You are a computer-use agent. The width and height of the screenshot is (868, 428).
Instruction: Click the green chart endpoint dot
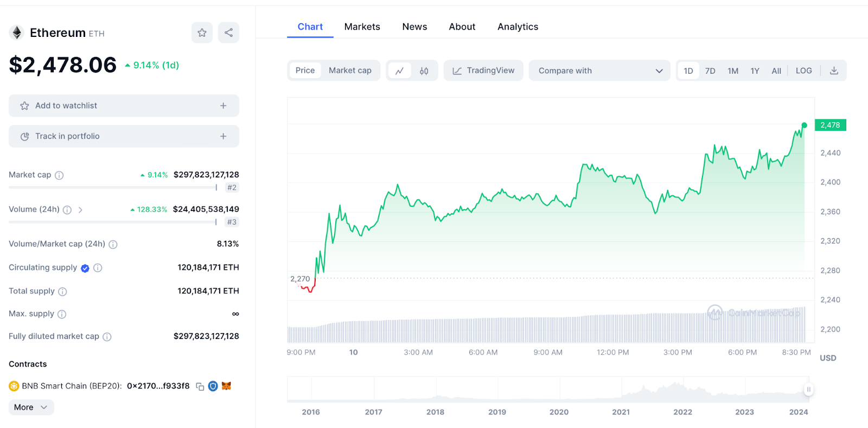pyautogui.click(x=804, y=125)
